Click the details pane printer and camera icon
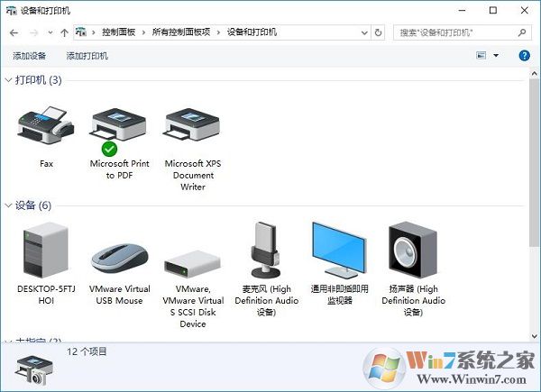The width and height of the screenshot is (541, 392). [x=34, y=370]
